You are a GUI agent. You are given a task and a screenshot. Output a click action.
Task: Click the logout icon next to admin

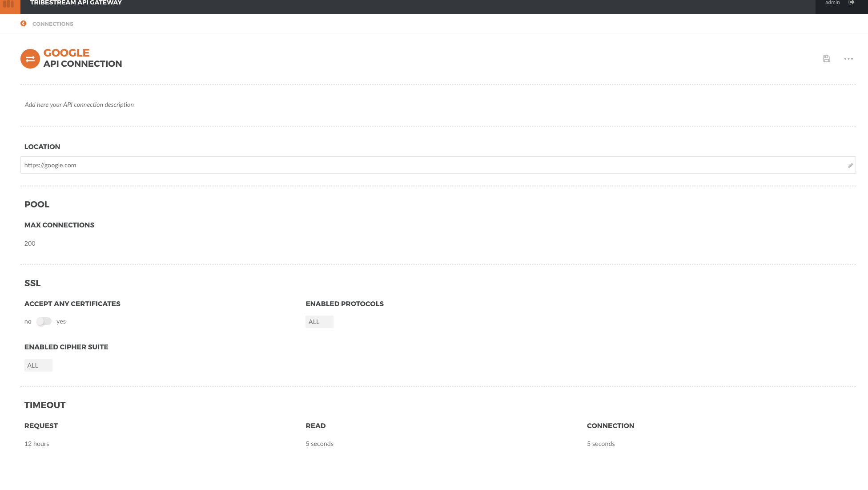pos(852,3)
